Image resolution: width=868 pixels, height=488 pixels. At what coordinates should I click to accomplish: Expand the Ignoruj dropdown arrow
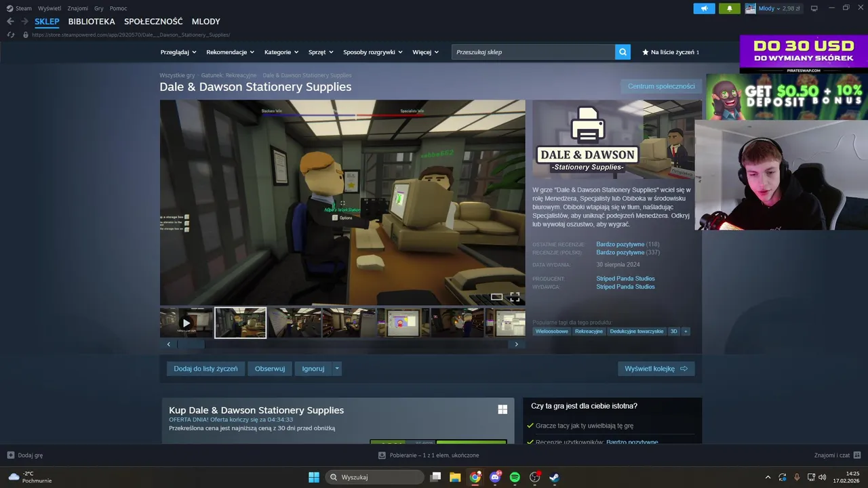pyautogui.click(x=337, y=369)
